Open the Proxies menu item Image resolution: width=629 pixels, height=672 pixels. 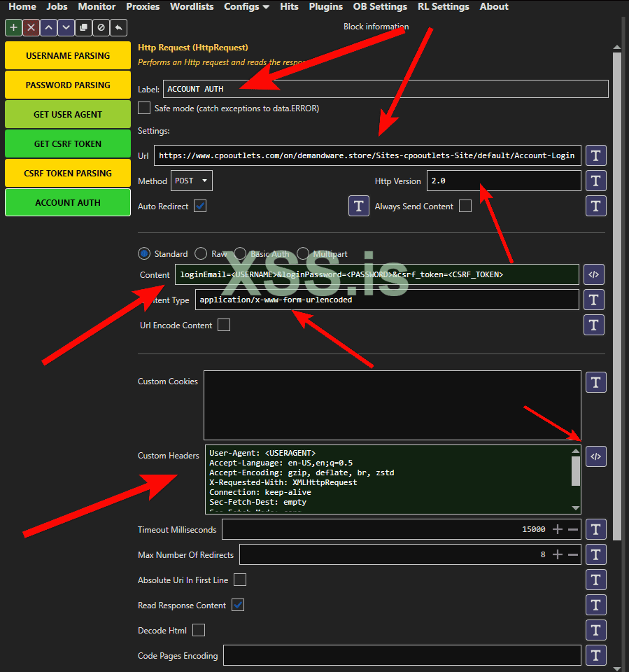tap(143, 6)
